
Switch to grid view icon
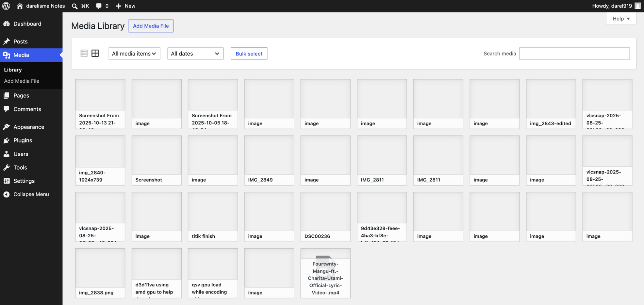pyautogui.click(x=95, y=53)
